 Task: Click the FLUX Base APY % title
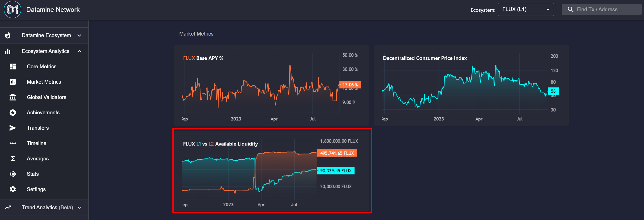tap(203, 58)
